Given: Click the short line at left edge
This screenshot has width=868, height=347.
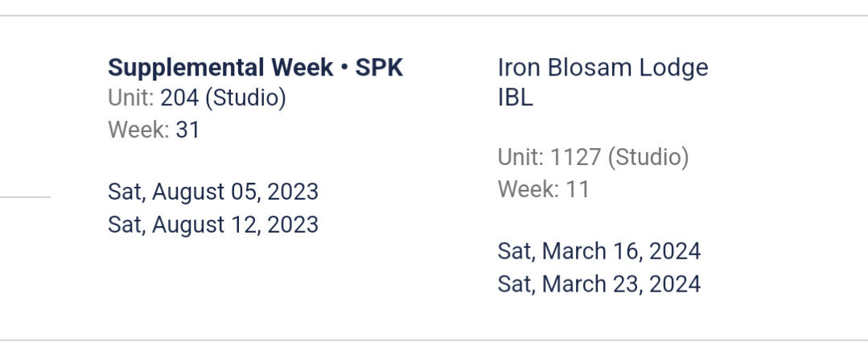Looking at the screenshot, I should pyautogui.click(x=25, y=196).
